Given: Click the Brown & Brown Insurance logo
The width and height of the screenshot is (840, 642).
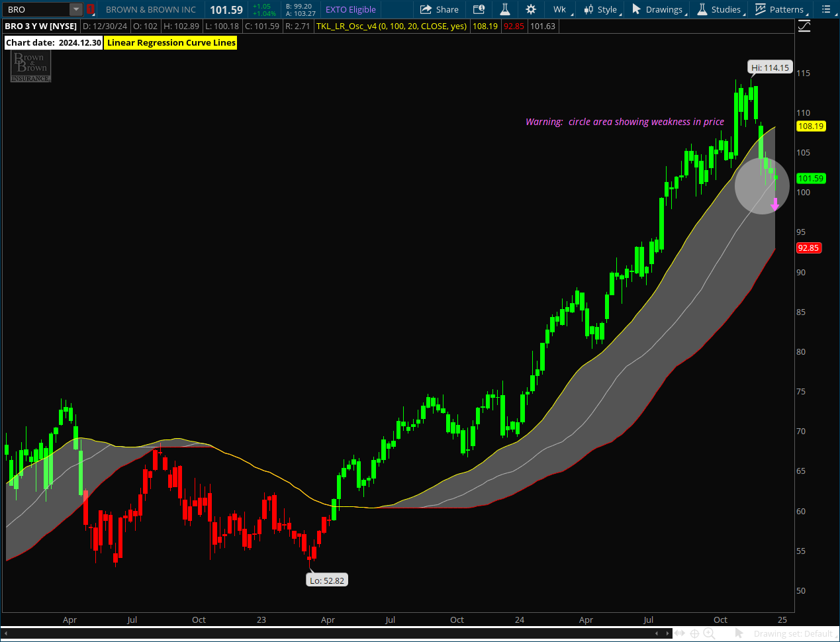Looking at the screenshot, I should (x=30, y=67).
